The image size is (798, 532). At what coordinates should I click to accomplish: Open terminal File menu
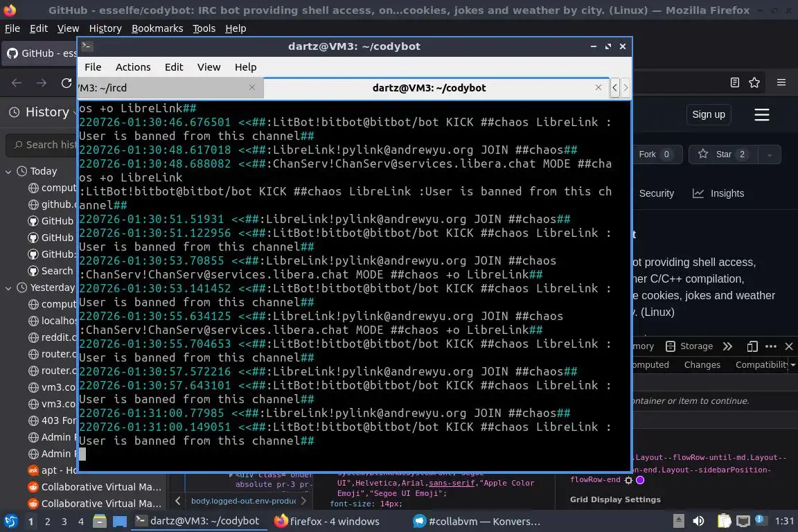(x=93, y=67)
